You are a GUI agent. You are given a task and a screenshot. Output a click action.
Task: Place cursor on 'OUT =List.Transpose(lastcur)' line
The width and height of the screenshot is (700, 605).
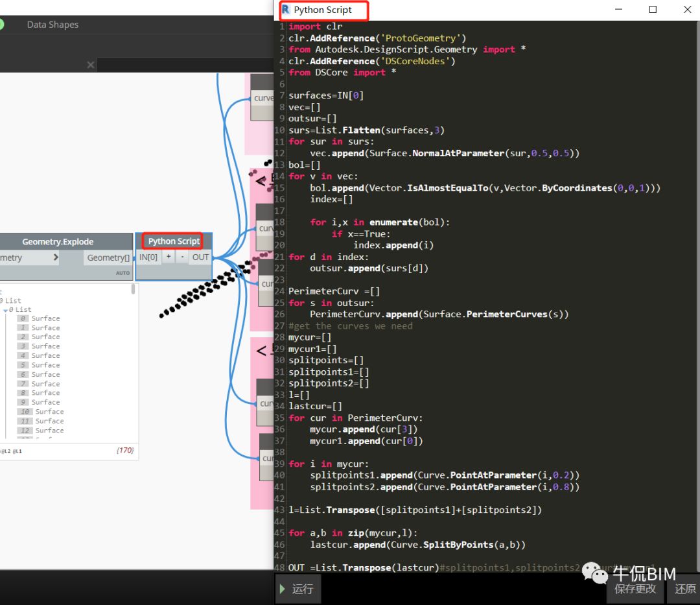364,567
